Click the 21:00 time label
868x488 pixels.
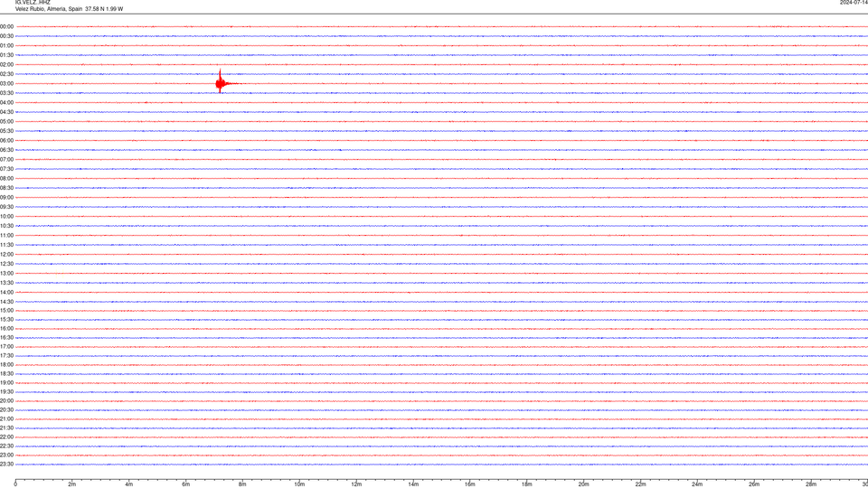pyautogui.click(x=6, y=418)
